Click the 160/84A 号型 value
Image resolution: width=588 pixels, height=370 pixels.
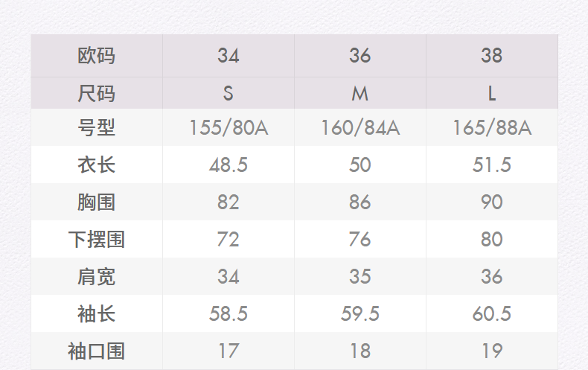click(x=360, y=128)
